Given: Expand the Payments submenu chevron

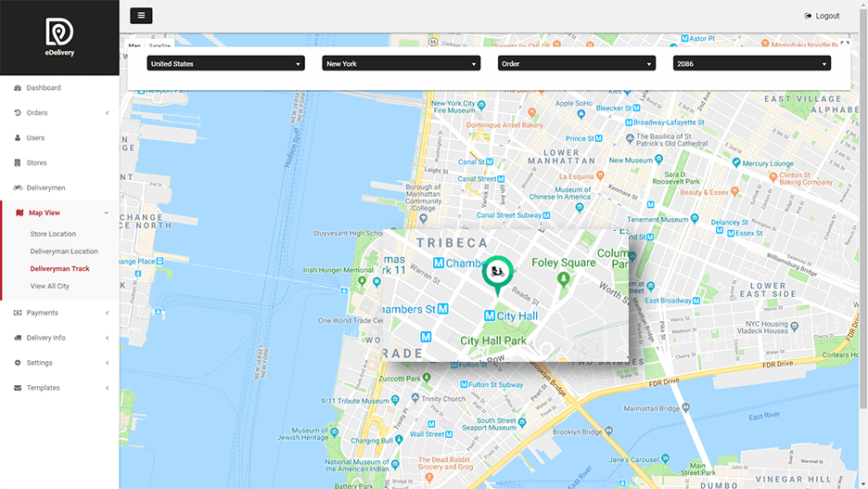Looking at the screenshot, I should tap(108, 313).
